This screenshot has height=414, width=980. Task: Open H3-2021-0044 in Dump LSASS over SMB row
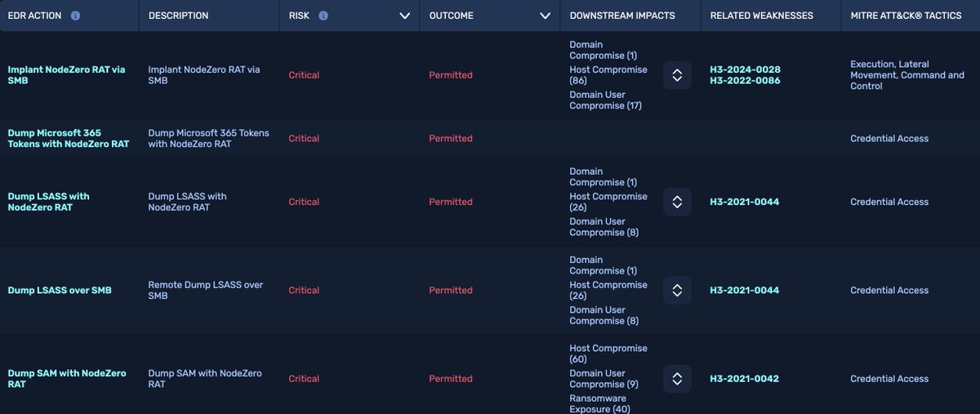click(x=745, y=290)
